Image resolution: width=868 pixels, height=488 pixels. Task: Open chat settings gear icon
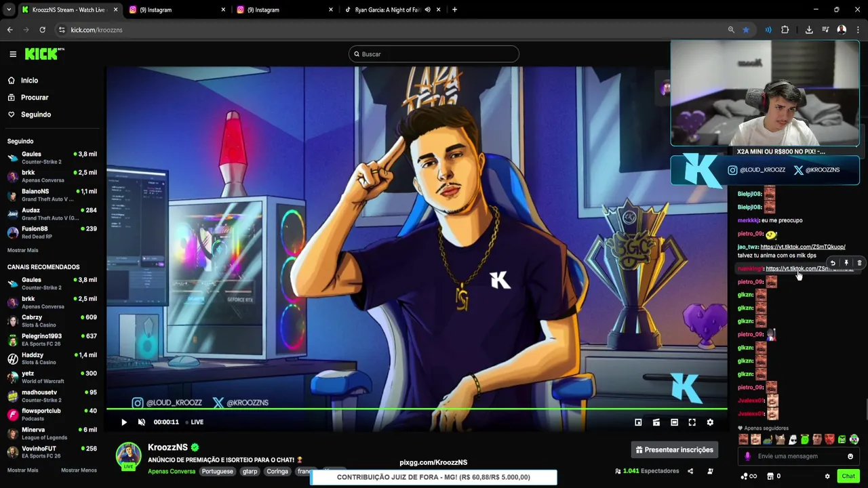(827, 476)
